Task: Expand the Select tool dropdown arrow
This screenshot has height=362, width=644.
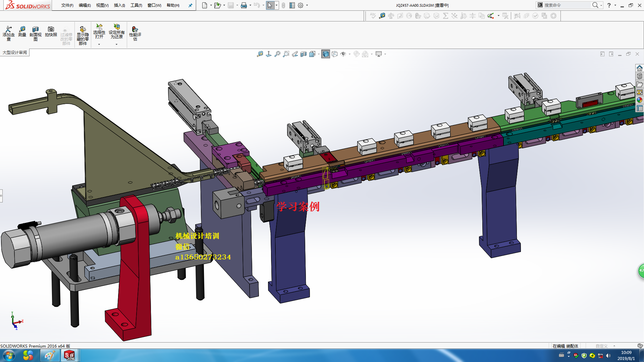Action: [276, 5]
